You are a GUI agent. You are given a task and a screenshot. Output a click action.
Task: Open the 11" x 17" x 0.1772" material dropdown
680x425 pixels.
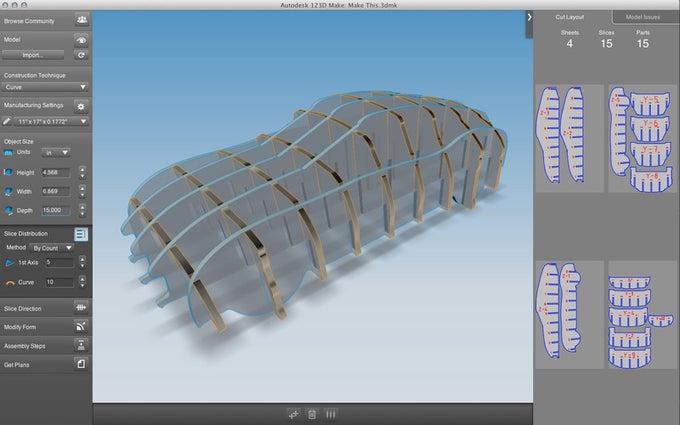point(51,122)
